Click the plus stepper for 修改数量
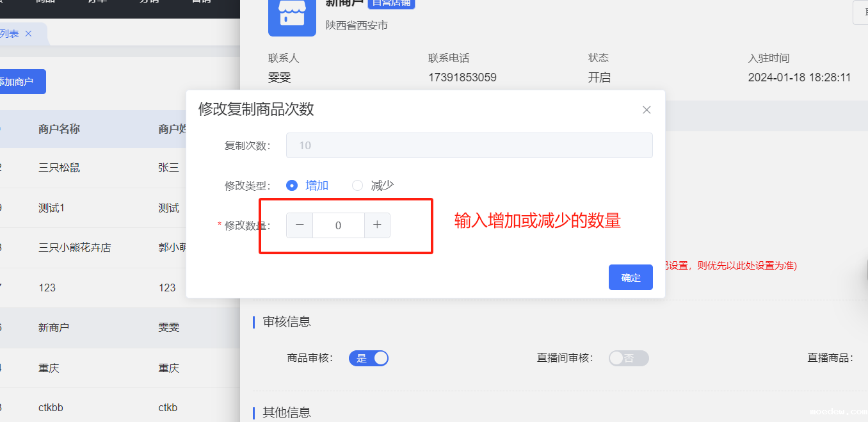The image size is (868, 422). pos(377,225)
